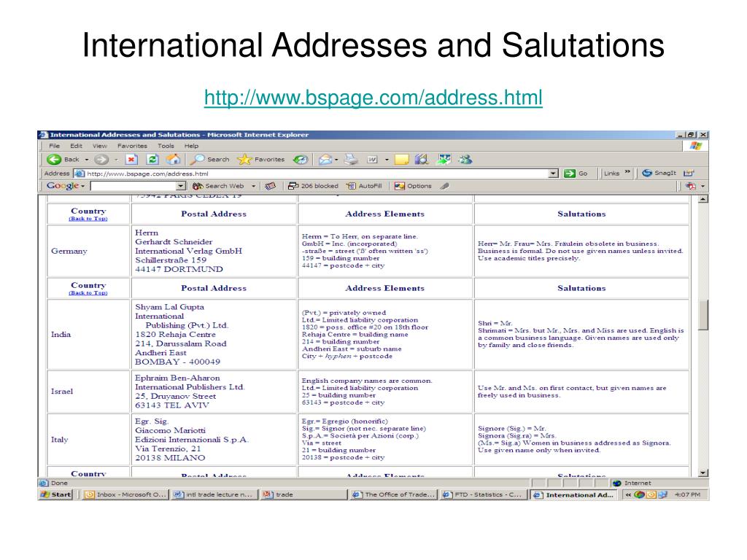Switch to intl trade lecture Word taskbar item
The height and width of the screenshot is (560, 747).
[214, 494]
